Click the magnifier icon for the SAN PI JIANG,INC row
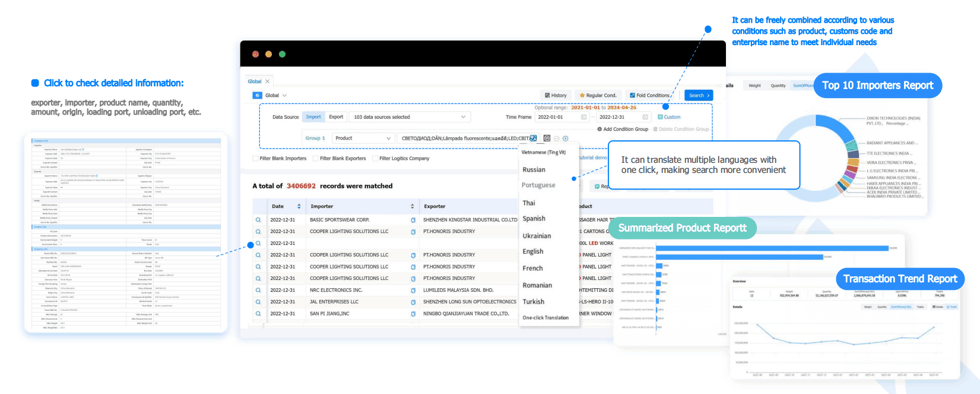 point(258,314)
